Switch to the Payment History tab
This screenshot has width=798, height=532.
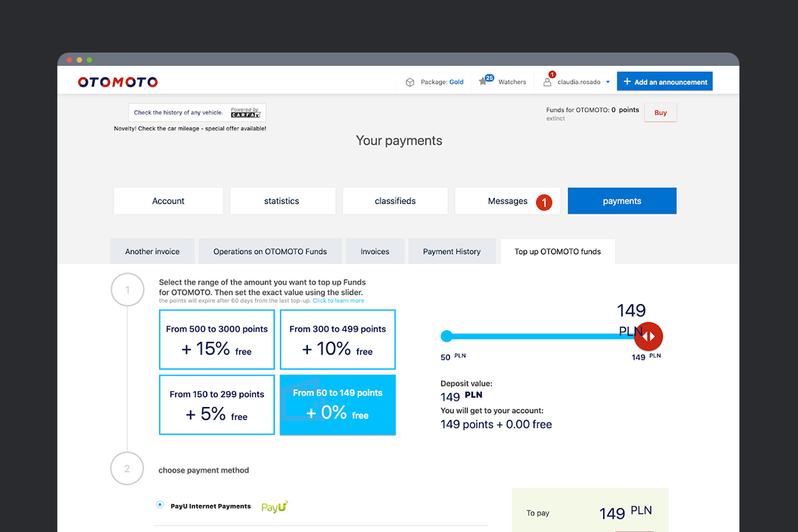pyautogui.click(x=452, y=251)
